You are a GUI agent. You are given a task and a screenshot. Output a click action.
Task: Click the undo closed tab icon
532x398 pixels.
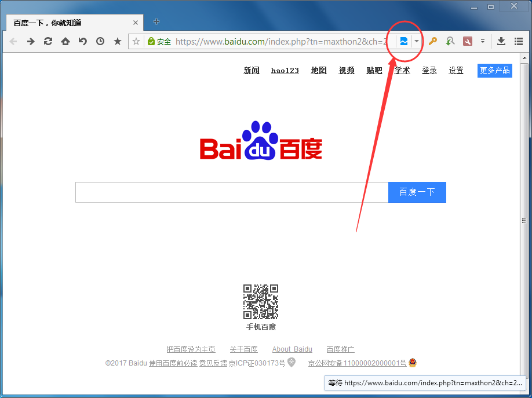pos(82,41)
